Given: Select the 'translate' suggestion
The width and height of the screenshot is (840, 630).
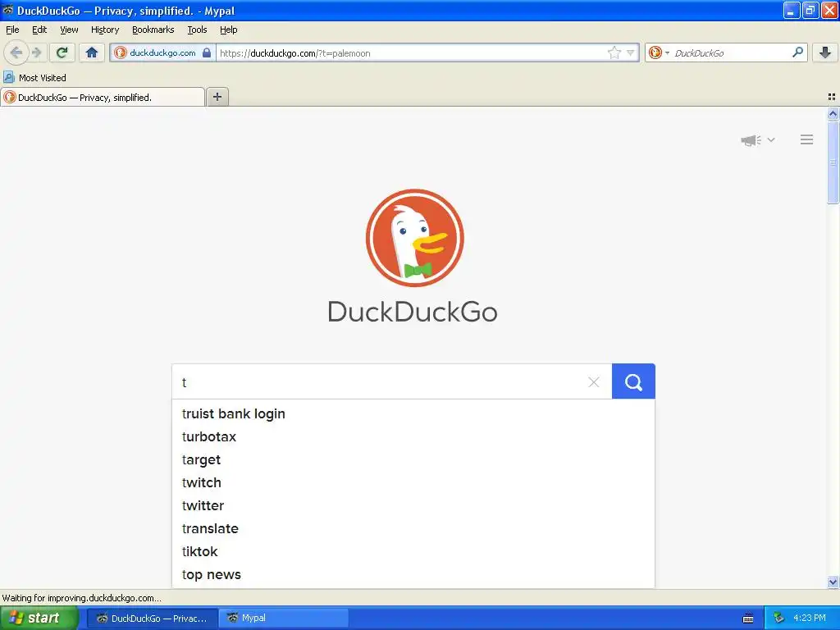Looking at the screenshot, I should 413,529.
